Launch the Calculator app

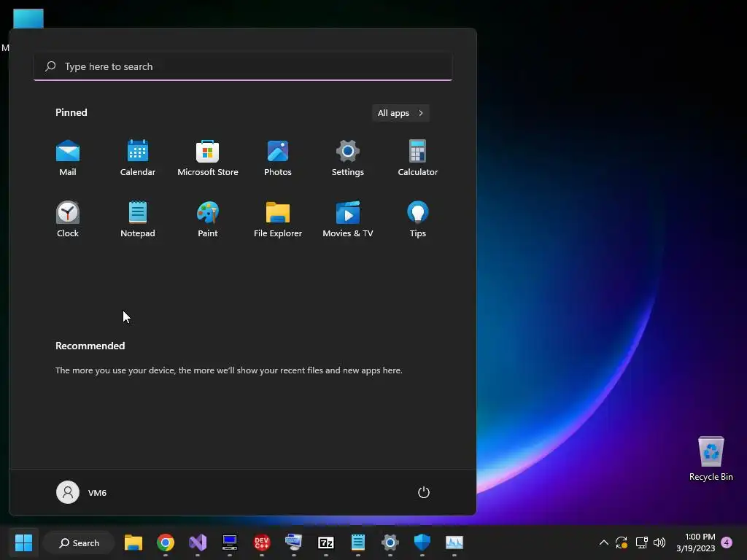click(x=418, y=158)
